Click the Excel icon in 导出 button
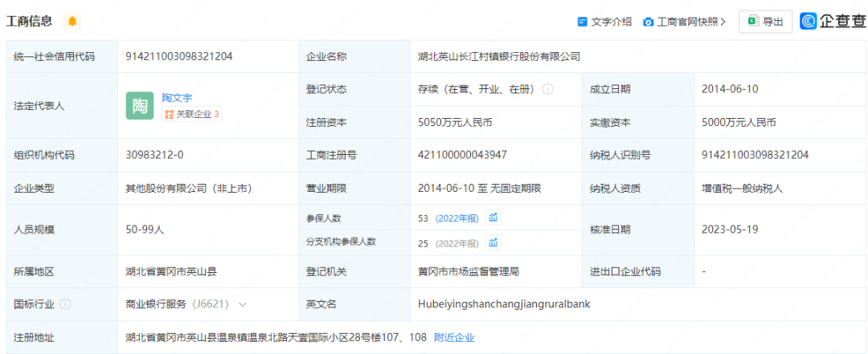 coord(753,22)
